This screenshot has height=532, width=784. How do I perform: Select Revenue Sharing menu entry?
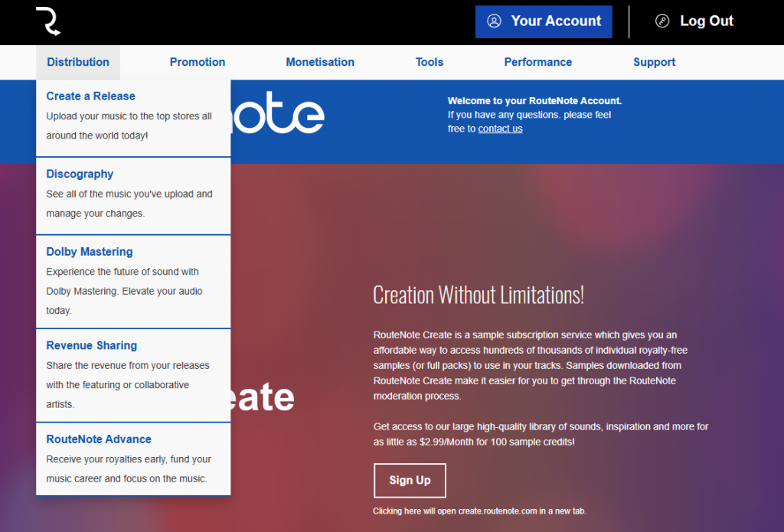91,345
